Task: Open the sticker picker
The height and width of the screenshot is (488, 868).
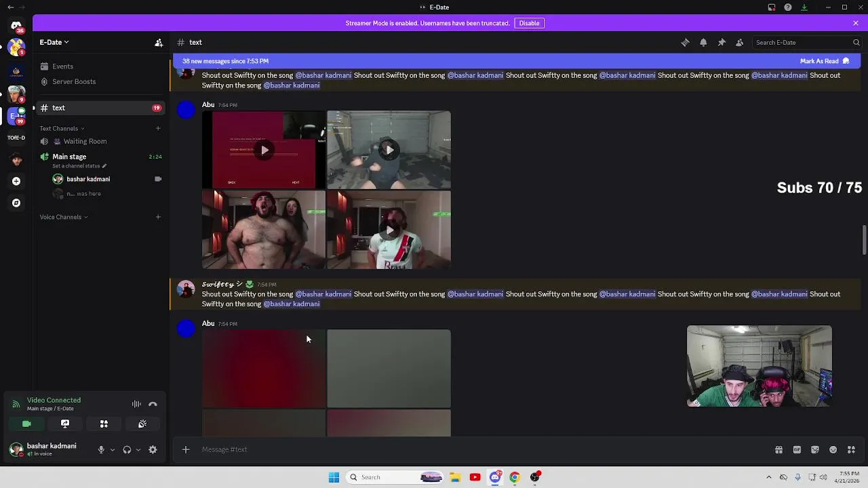Action: [815, 449]
